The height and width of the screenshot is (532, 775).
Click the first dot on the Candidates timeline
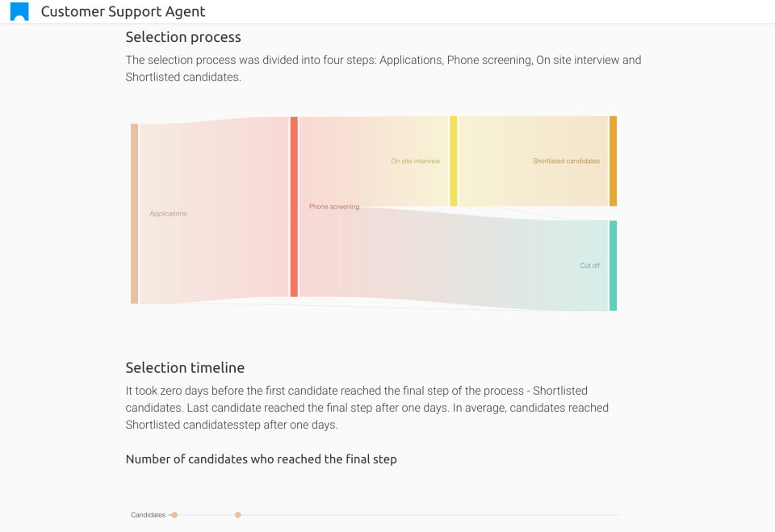174,515
